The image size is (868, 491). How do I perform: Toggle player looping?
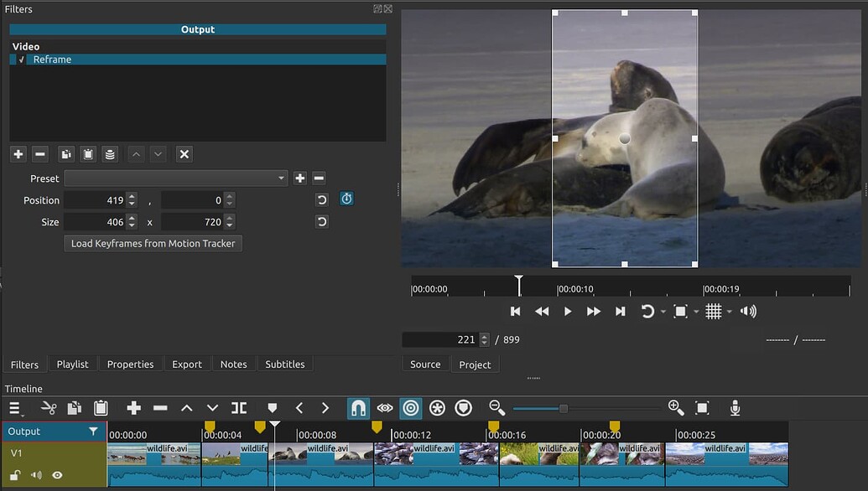point(647,312)
